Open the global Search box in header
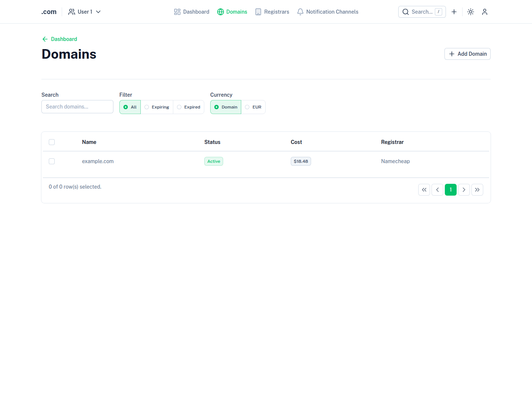The height and width of the screenshot is (406, 532). click(x=422, y=12)
